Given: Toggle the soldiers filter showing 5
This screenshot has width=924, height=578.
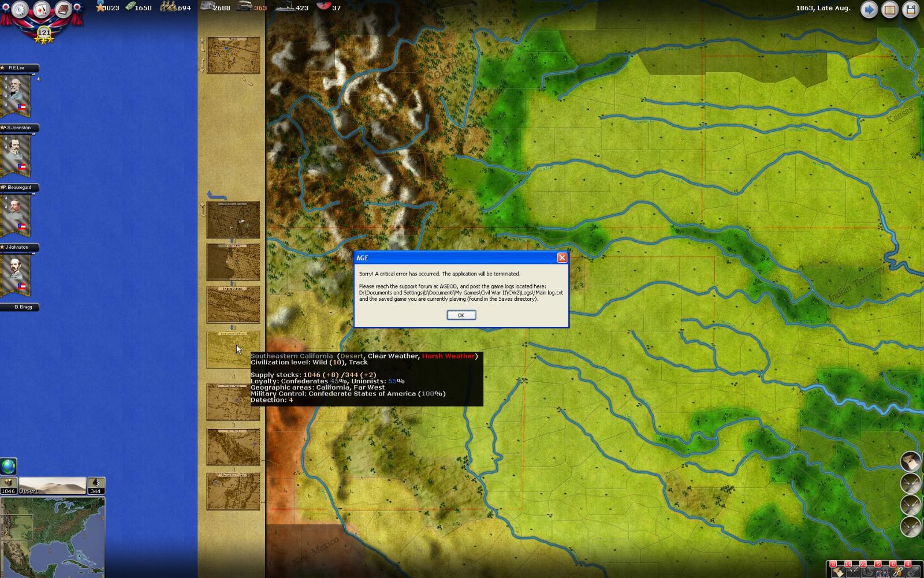Looking at the screenshot, I should tap(881, 570).
